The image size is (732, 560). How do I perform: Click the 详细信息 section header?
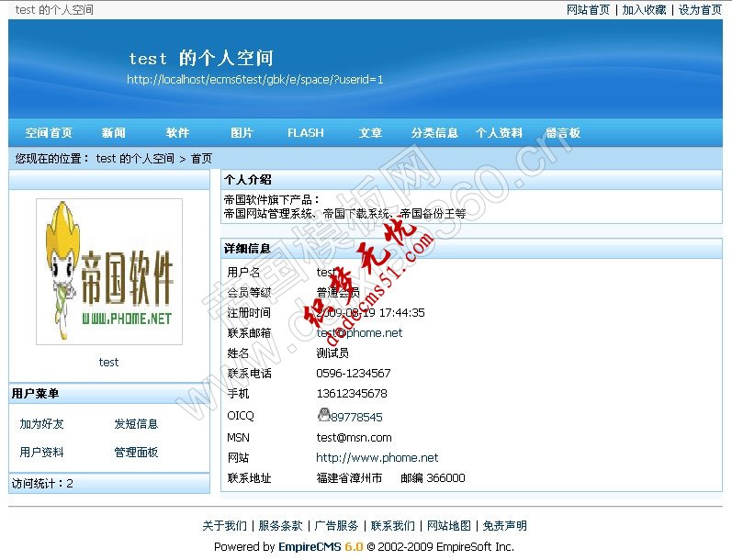pyautogui.click(x=471, y=249)
